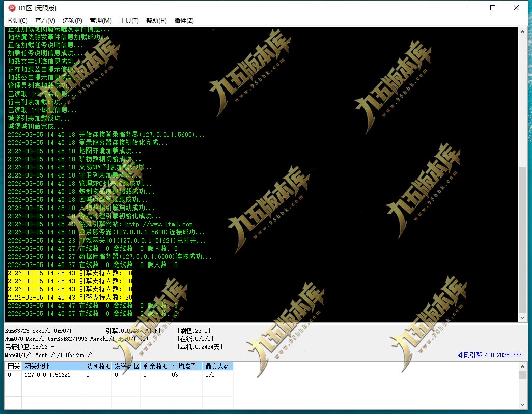Click the 翎风引擎:4.0 20250322 version label
Viewport: 532px width, 414px height.
pos(489,355)
